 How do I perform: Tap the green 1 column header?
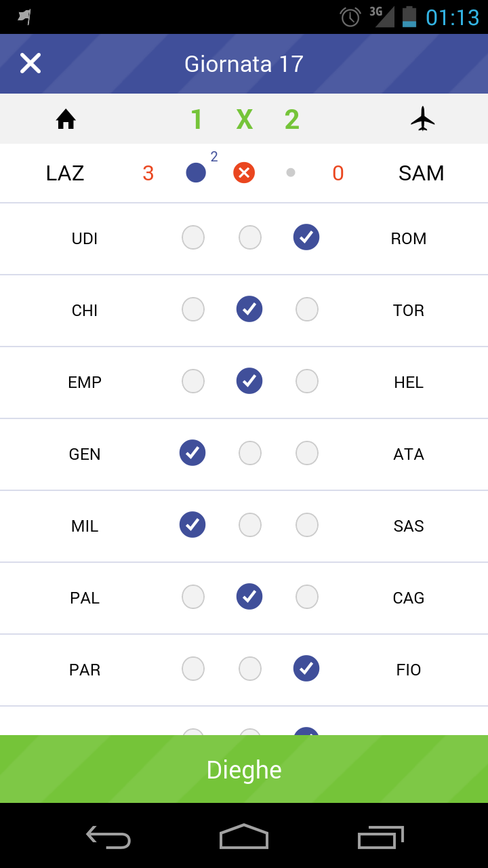pos(197,120)
